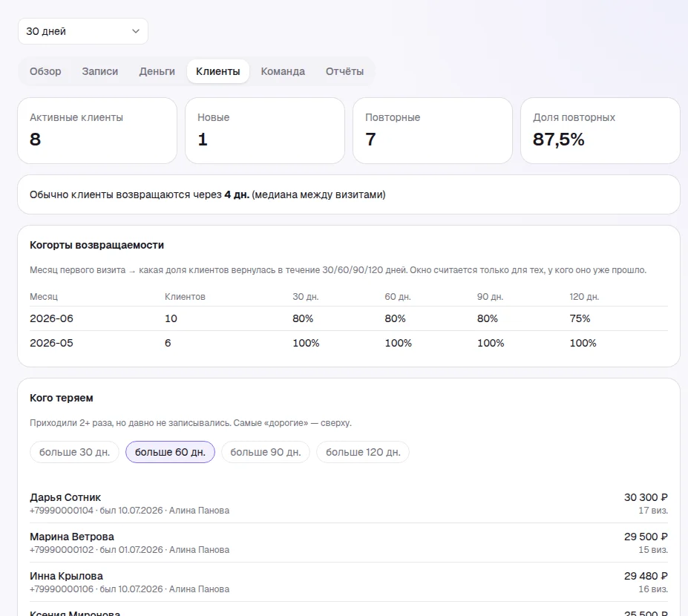Viewport: 688px width, 616px height.
Task: Open the Активные клиенты card
Action: coord(97,131)
